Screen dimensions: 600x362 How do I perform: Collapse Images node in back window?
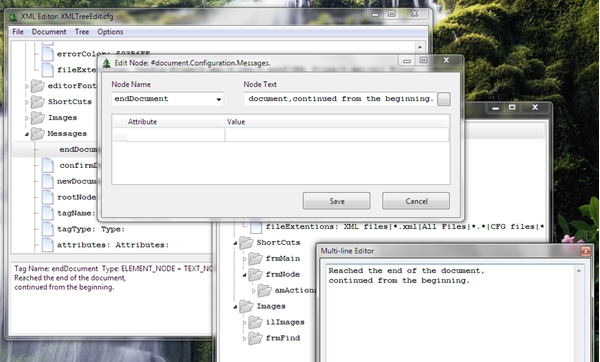(x=235, y=307)
